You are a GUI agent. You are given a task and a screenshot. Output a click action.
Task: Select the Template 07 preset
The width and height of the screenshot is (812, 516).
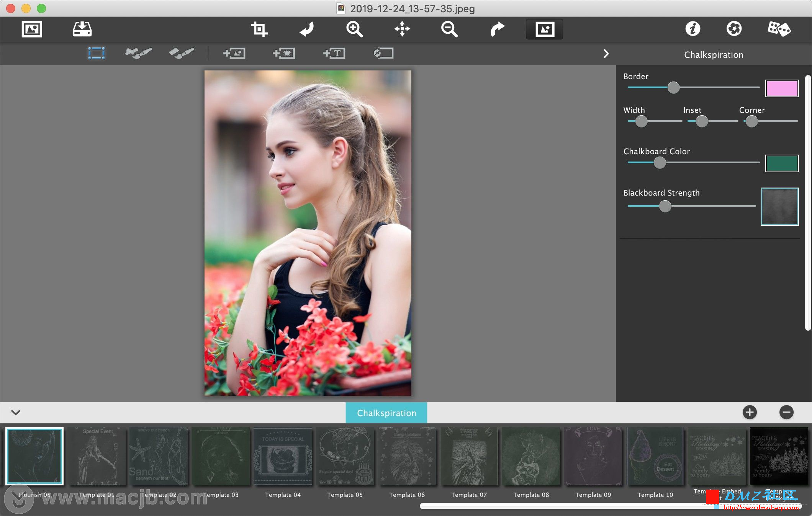point(469,456)
